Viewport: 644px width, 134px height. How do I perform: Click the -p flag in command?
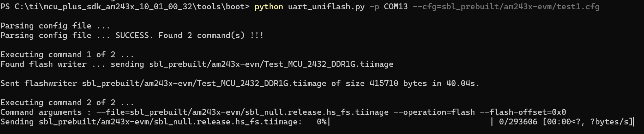tap(374, 7)
